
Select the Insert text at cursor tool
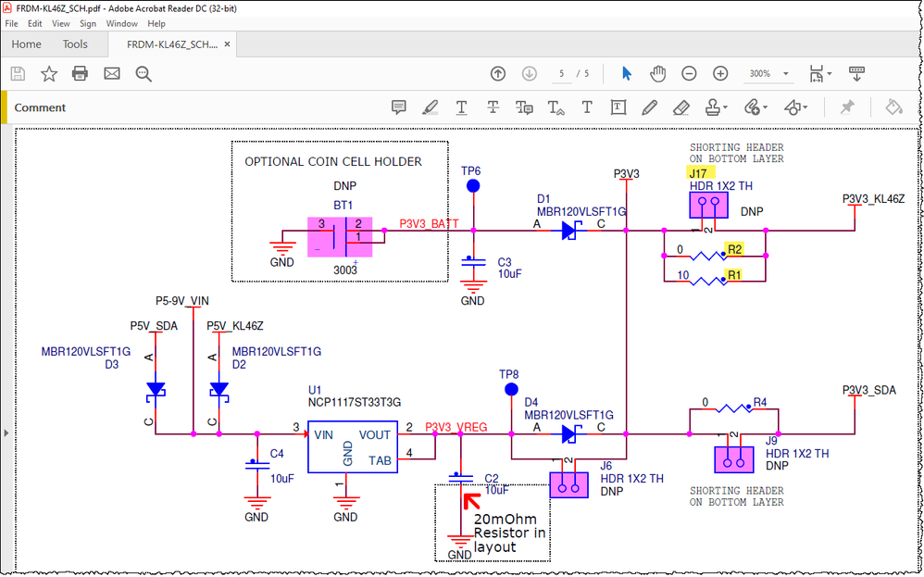556,107
